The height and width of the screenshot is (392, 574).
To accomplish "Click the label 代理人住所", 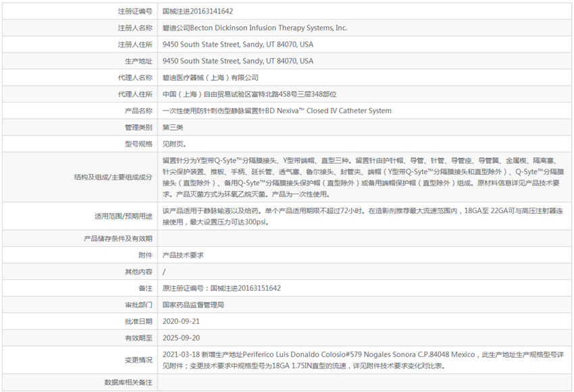I will click(135, 94).
